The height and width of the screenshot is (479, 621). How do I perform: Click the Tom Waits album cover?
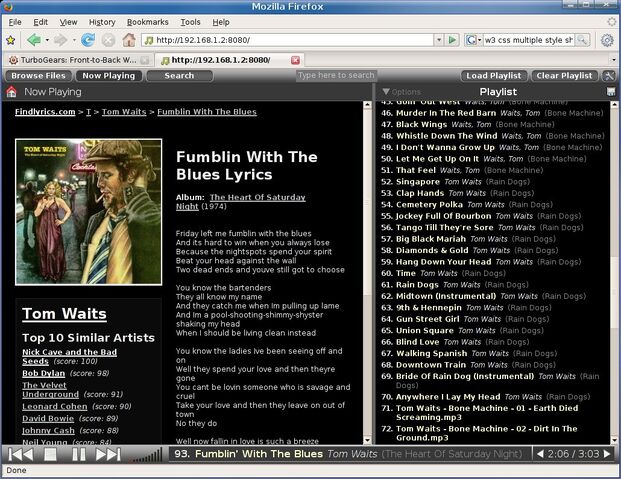(88, 212)
